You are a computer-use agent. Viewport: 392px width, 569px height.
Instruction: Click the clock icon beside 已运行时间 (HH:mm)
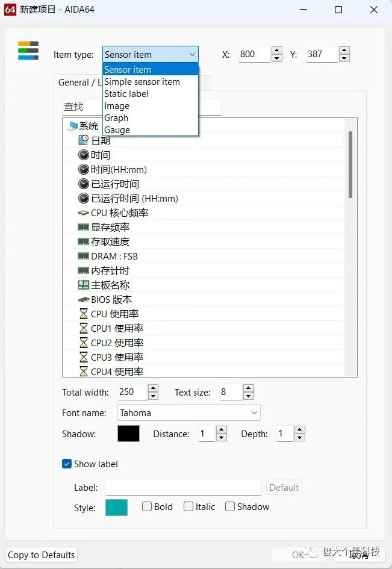point(84,199)
